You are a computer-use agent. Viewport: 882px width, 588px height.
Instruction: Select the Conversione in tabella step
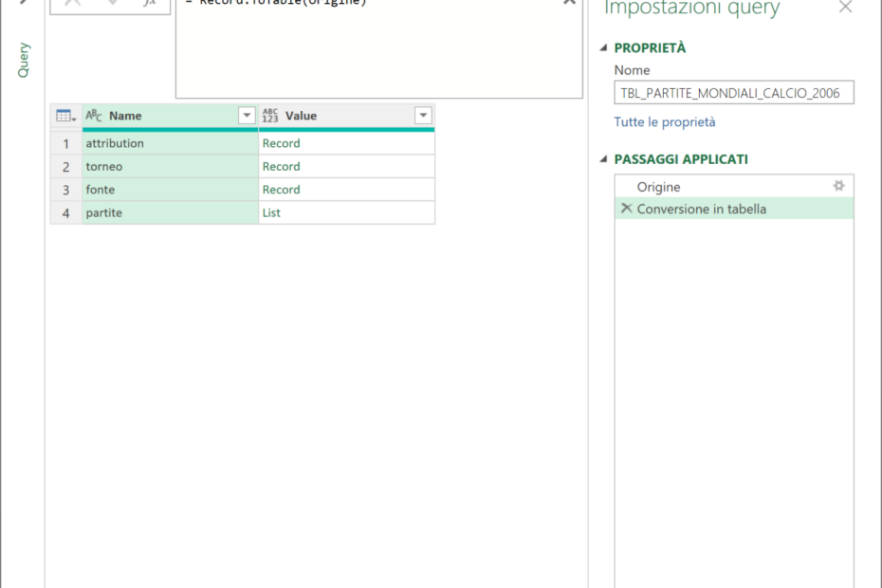pyautogui.click(x=733, y=209)
